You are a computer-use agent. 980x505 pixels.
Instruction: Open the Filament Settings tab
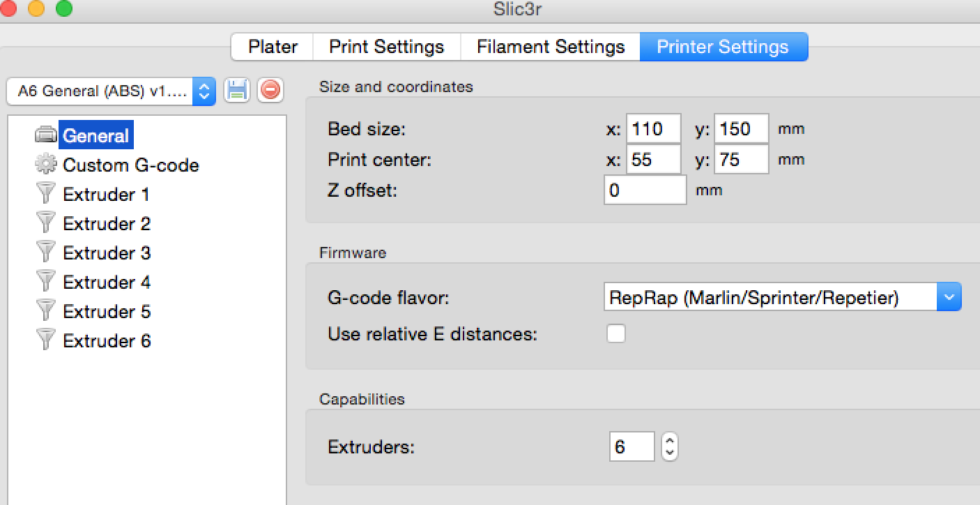point(550,47)
